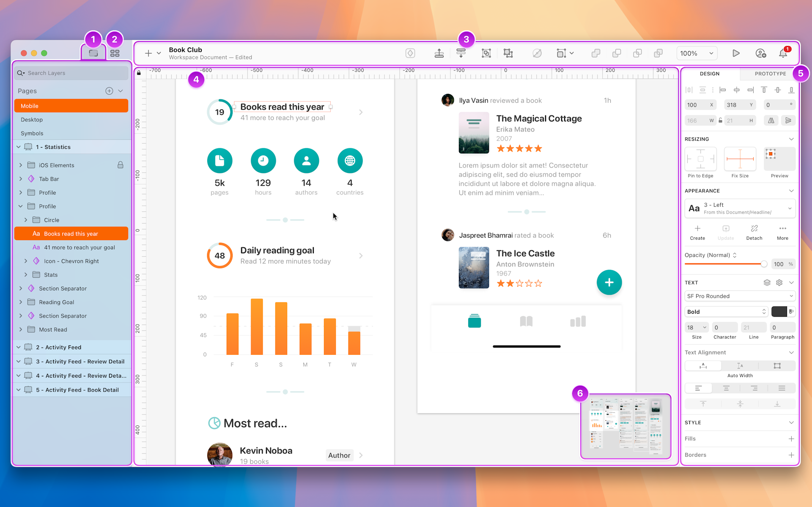This screenshot has width=812, height=507.
Task: Set text alignment to justified
Action: pos(782,388)
